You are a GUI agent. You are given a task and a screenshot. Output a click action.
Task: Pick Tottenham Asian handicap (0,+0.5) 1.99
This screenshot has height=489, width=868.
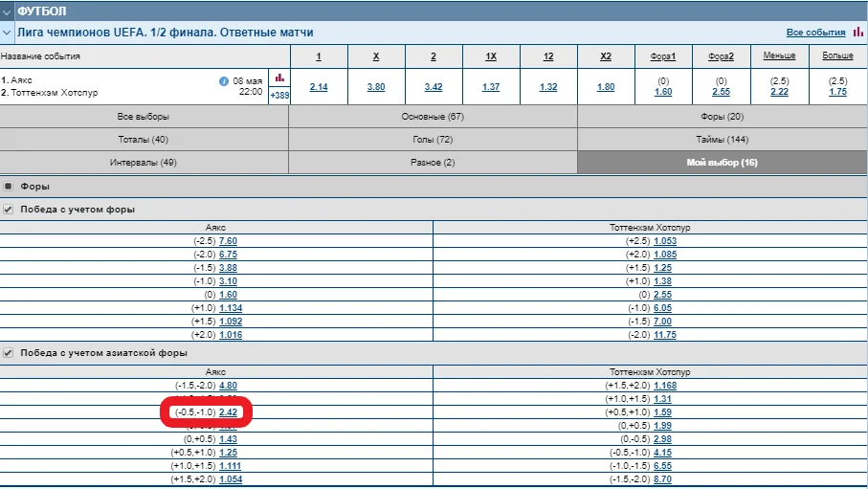tap(662, 426)
